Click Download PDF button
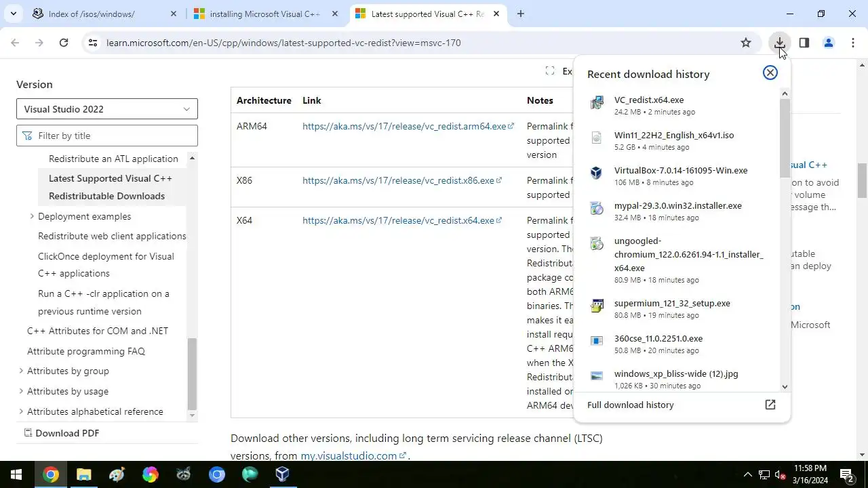Viewport: 868px width, 488px height. pos(62,433)
